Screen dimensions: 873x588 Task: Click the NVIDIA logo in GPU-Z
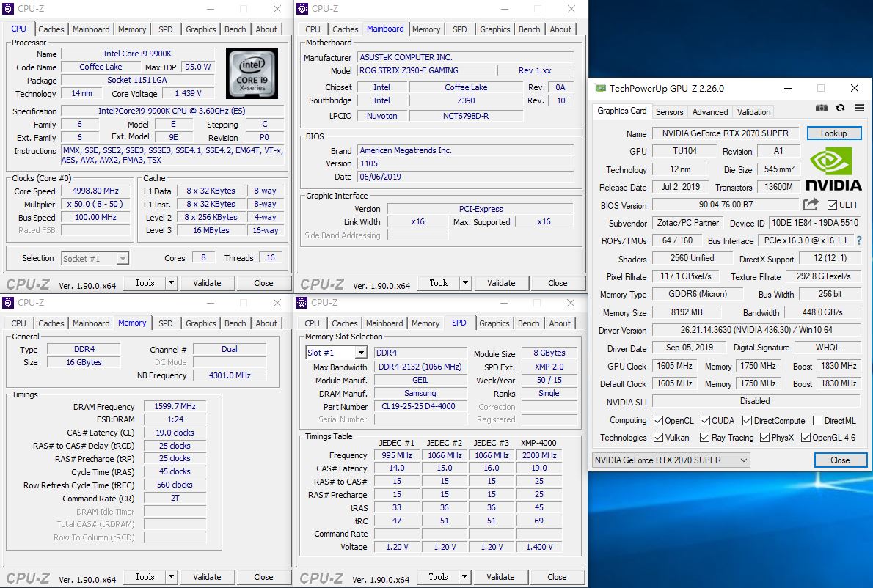coord(833,169)
